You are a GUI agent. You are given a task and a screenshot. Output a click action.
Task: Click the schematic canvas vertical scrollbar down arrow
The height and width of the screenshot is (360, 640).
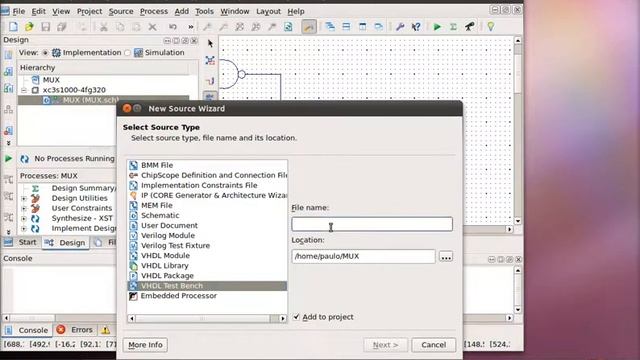tap(518, 221)
